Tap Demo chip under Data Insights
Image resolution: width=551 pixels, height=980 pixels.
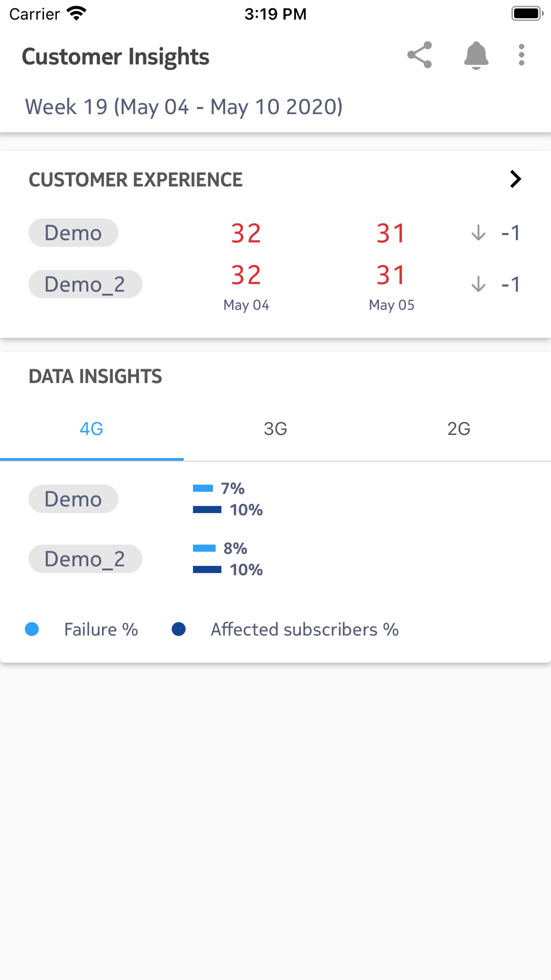pyautogui.click(x=73, y=499)
